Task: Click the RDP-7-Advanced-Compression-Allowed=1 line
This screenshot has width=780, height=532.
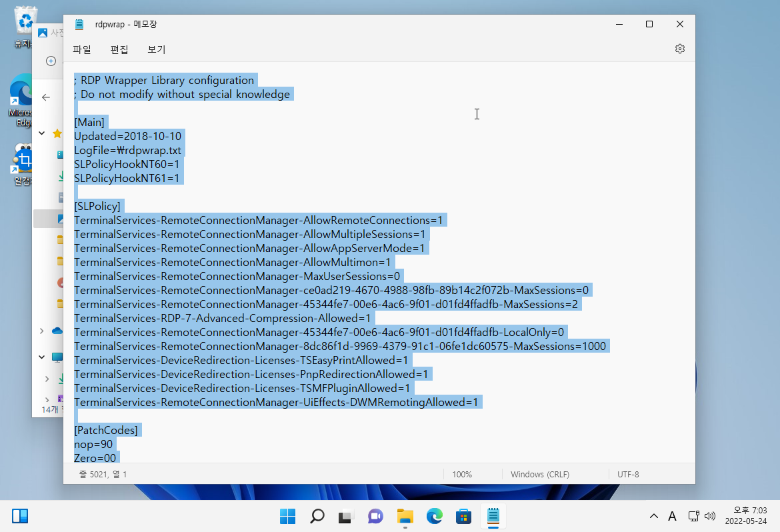Action: (223, 318)
